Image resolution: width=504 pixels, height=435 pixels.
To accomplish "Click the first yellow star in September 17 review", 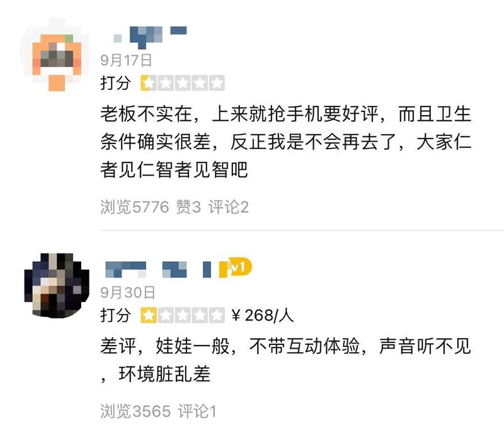I will pyautogui.click(x=149, y=83).
